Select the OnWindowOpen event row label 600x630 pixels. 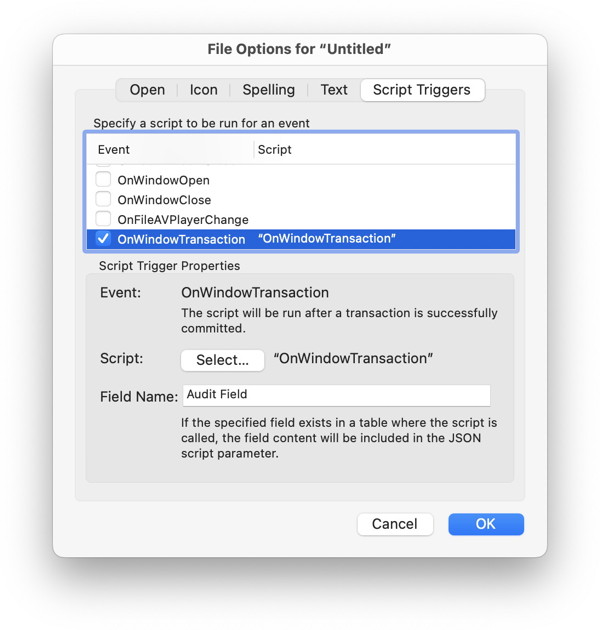coord(163,181)
